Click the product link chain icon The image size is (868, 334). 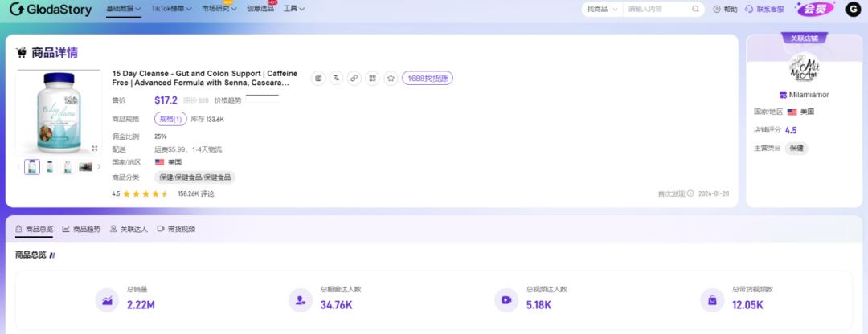coord(354,78)
